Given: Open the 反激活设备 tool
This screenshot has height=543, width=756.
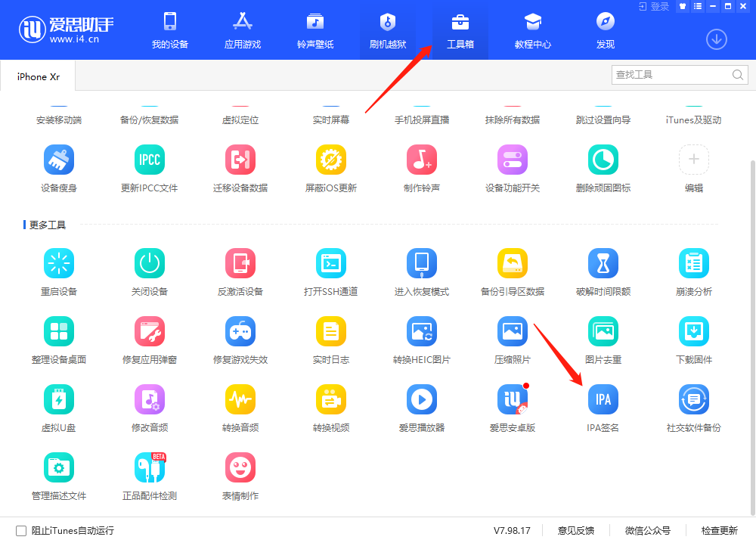Looking at the screenshot, I should [x=240, y=263].
